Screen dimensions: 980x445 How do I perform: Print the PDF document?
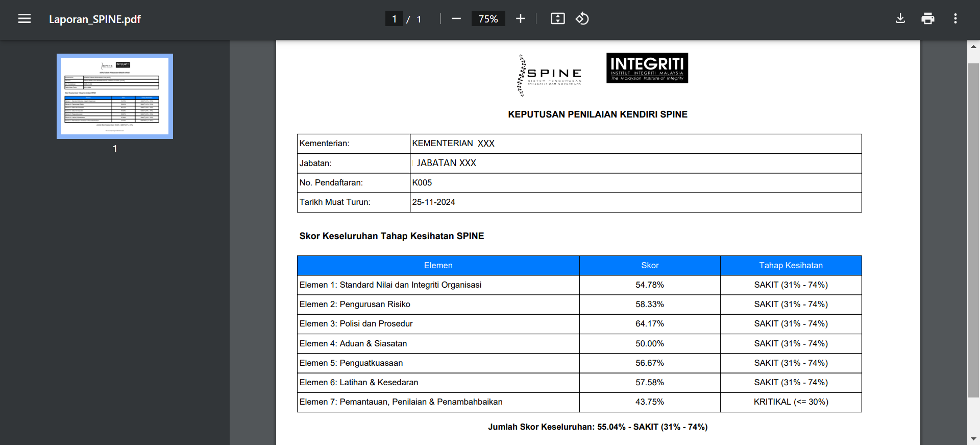click(927, 19)
